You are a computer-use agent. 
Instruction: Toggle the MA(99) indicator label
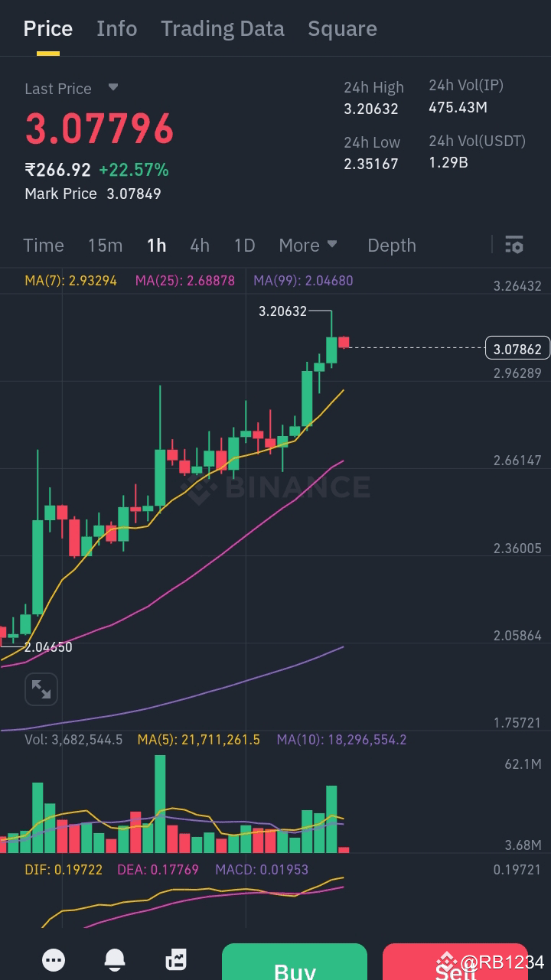tap(303, 281)
